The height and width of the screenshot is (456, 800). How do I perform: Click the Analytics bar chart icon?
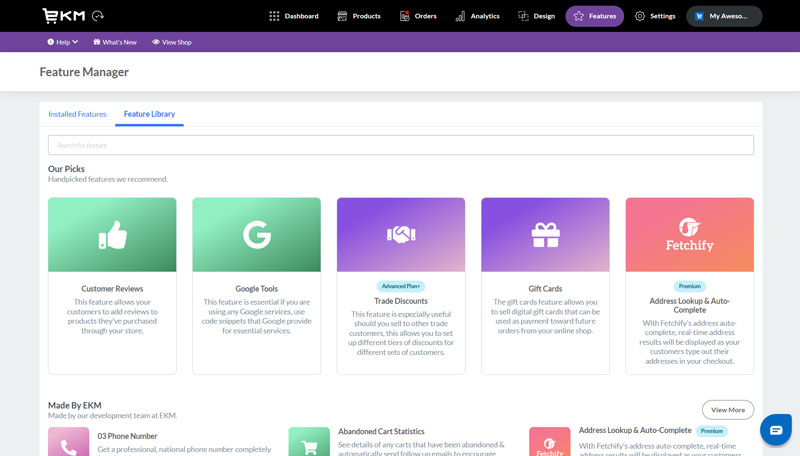click(x=460, y=16)
